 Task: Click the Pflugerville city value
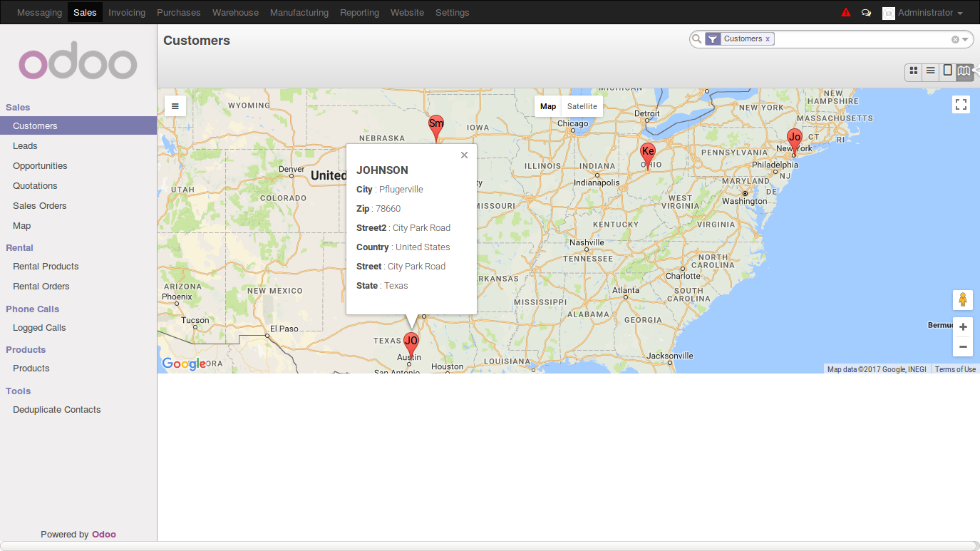point(401,190)
